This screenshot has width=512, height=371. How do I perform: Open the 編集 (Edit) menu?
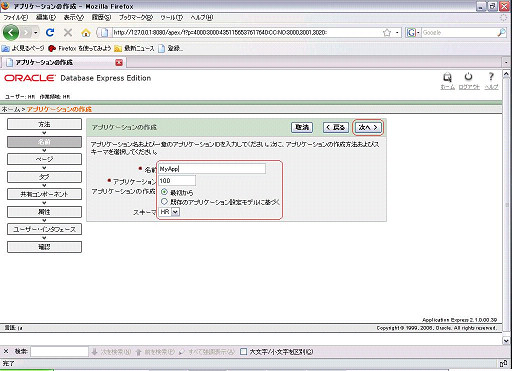coord(46,17)
